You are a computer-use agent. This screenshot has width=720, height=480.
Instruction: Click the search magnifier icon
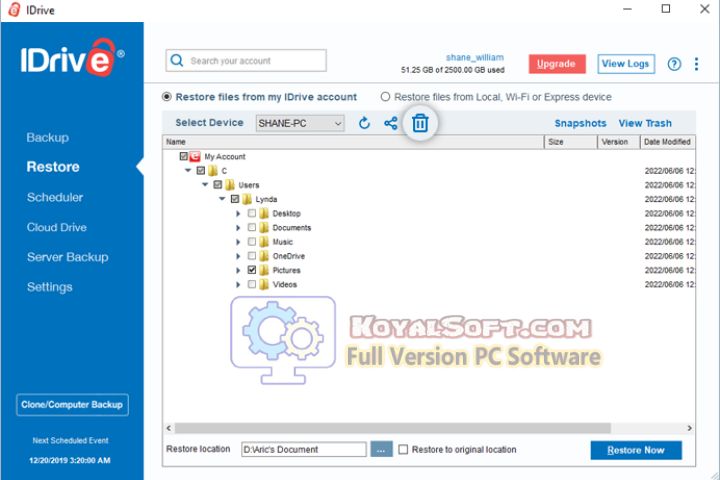tap(177, 61)
